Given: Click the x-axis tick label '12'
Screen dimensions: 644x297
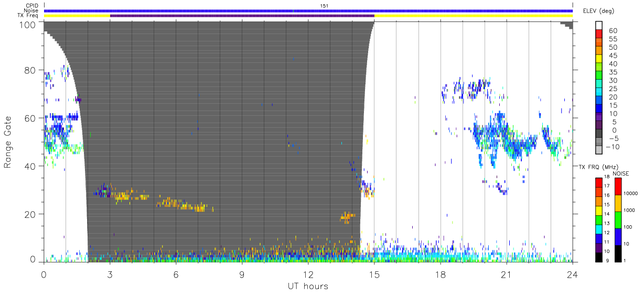Looking at the screenshot, I should coord(308,274).
